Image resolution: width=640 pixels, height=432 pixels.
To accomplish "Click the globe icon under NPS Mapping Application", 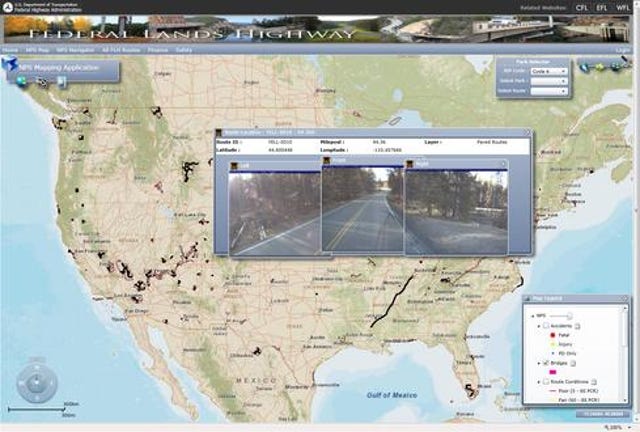I will coord(21,82).
